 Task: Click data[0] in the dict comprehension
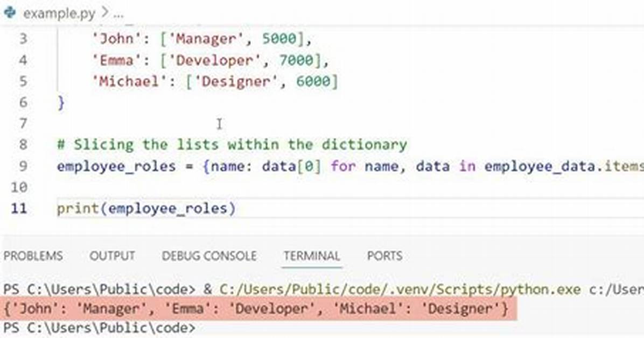tap(292, 166)
